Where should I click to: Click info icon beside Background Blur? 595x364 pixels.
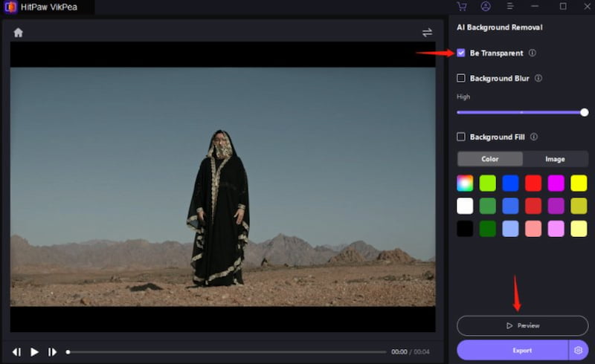click(x=538, y=78)
